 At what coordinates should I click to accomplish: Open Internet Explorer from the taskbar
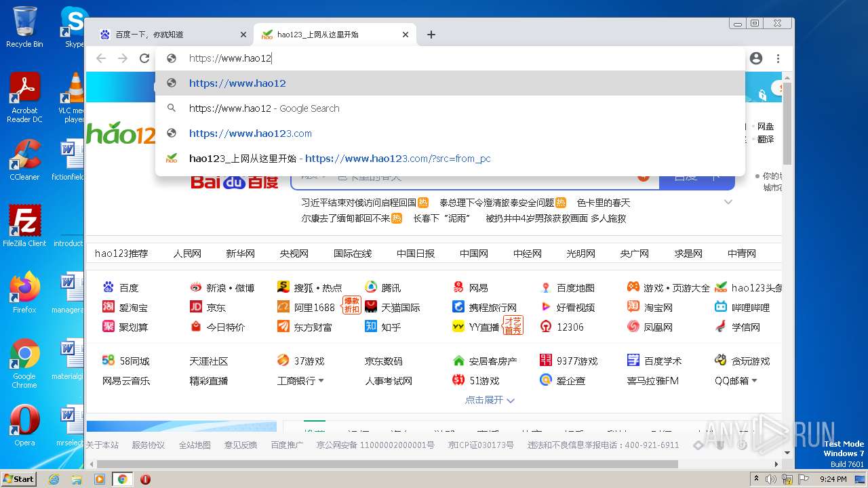pyautogui.click(x=54, y=479)
